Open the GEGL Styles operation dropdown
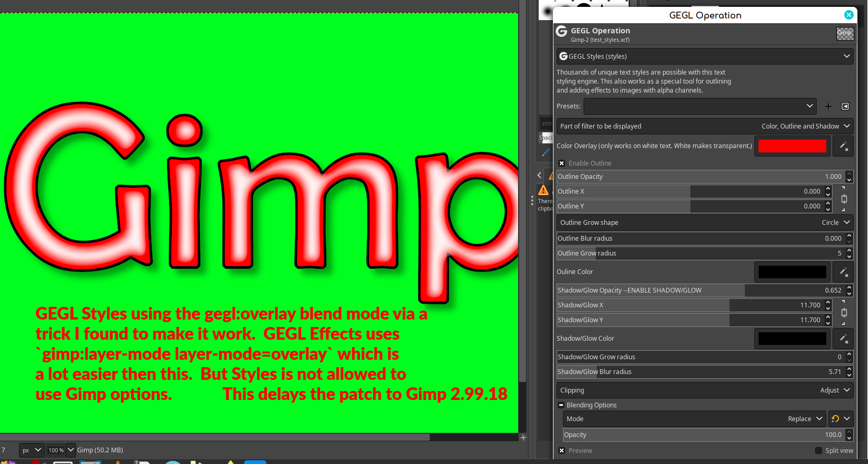 [x=705, y=57]
